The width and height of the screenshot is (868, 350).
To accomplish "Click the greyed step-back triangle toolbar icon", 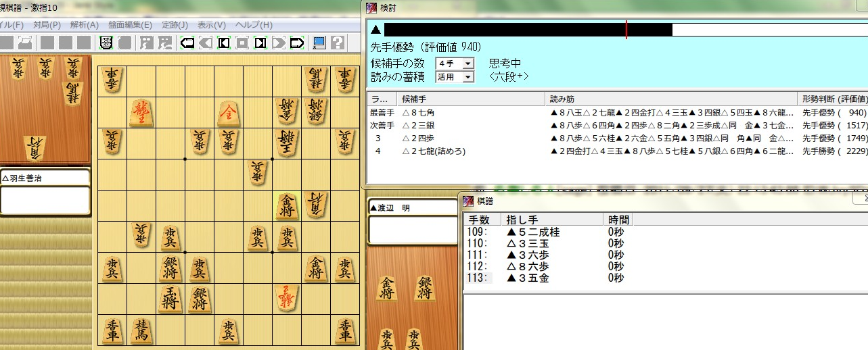I will (206, 43).
